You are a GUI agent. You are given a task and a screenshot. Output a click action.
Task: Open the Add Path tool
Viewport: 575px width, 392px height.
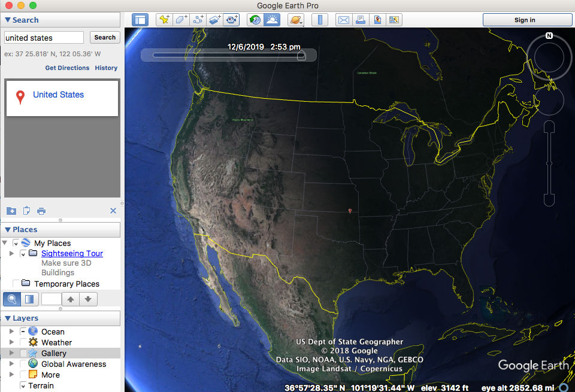tap(198, 20)
